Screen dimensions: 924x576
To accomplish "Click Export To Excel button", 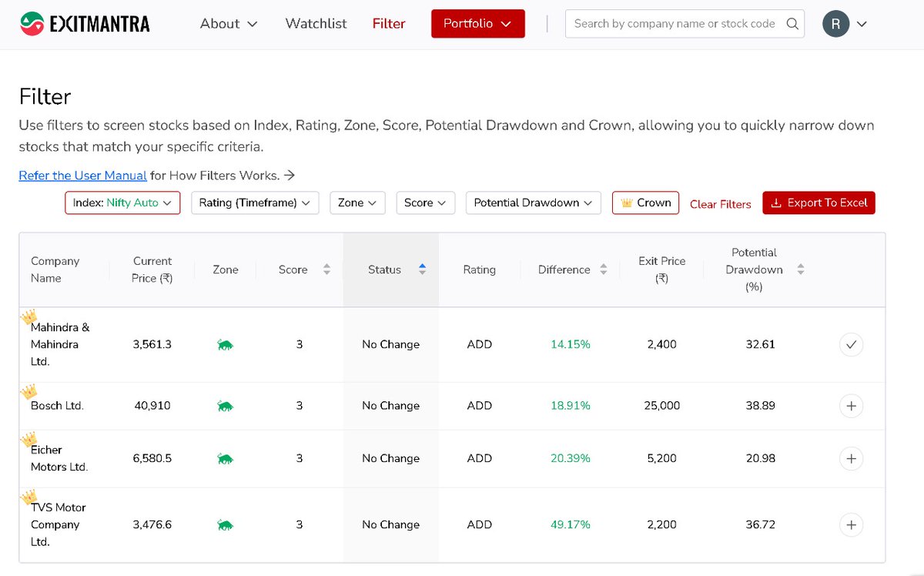I will [819, 203].
